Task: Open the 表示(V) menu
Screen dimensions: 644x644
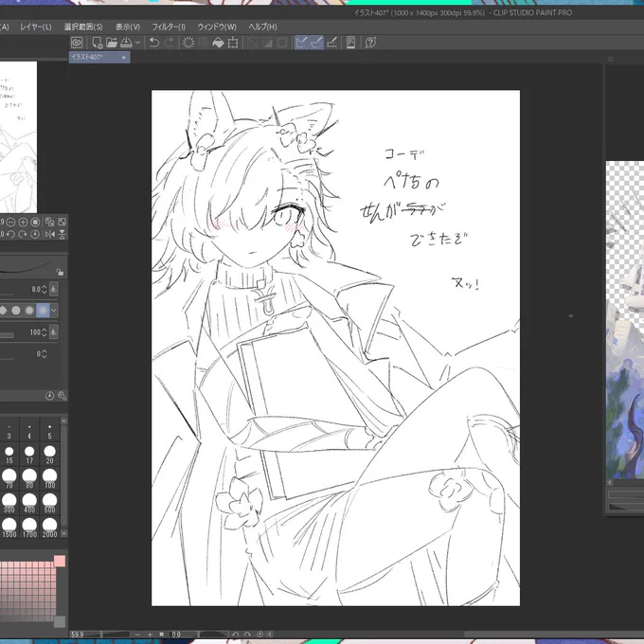Action: coord(128,27)
